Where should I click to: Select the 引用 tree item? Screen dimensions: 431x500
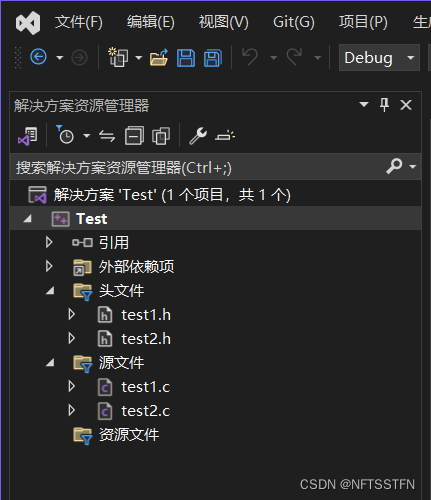[x=114, y=242]
